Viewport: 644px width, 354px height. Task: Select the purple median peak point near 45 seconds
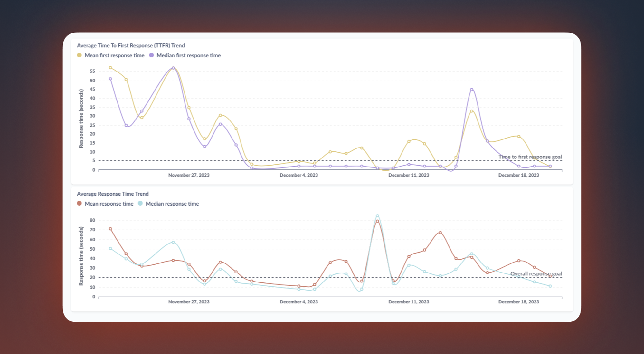[472, 90]
